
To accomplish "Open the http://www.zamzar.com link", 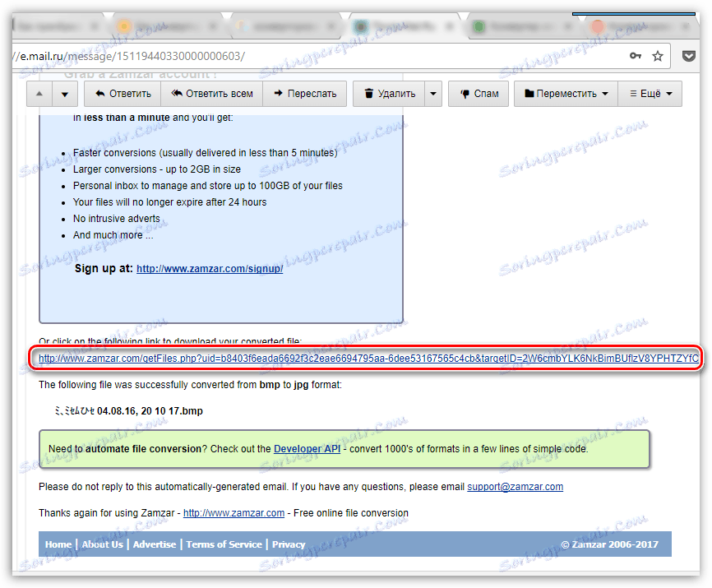I will (233, 513).
